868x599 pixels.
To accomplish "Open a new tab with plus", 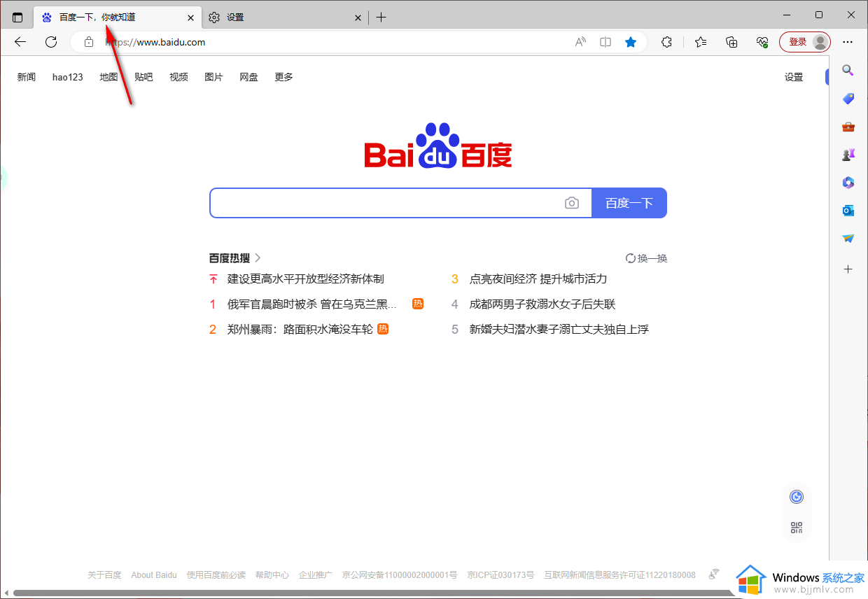I will pyautogui.click(x=381, y=17).
